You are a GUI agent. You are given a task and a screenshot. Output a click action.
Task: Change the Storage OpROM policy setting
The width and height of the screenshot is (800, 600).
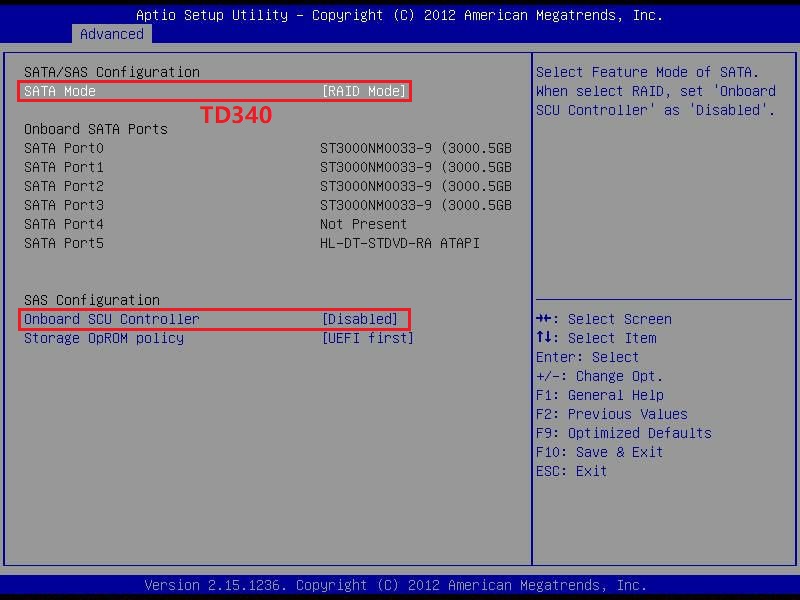104,338
